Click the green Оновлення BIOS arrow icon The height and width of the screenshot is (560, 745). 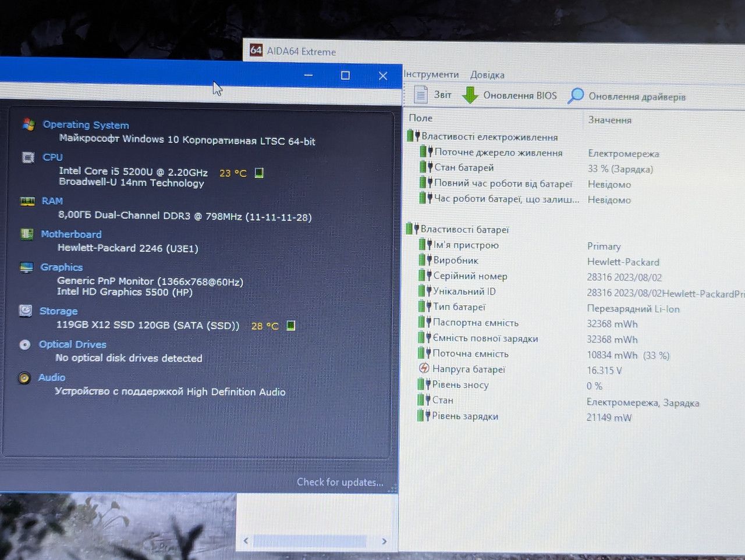coord(470,95)
